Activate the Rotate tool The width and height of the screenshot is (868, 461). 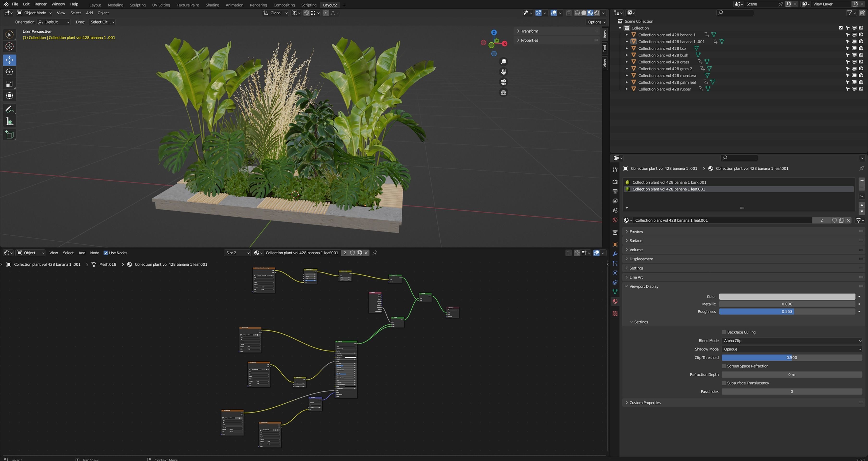click(x=9, y=72)
